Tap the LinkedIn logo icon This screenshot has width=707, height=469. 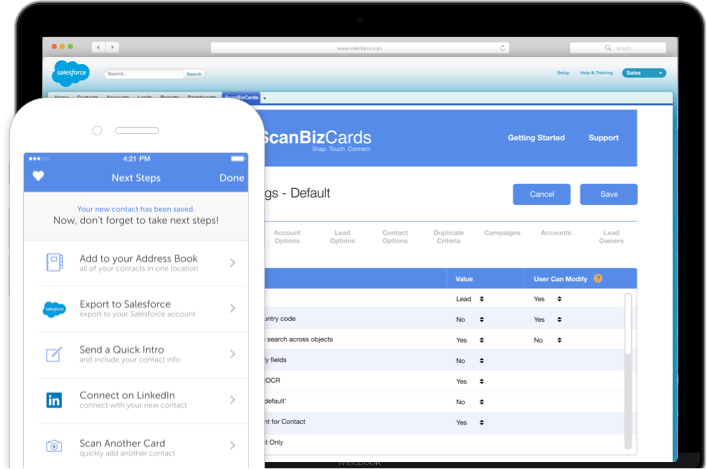(54, 400)
